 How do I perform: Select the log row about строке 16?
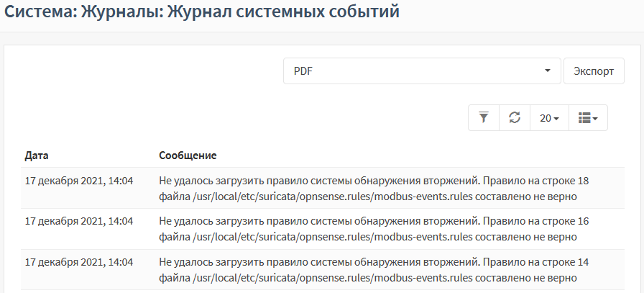click(323, 229)
